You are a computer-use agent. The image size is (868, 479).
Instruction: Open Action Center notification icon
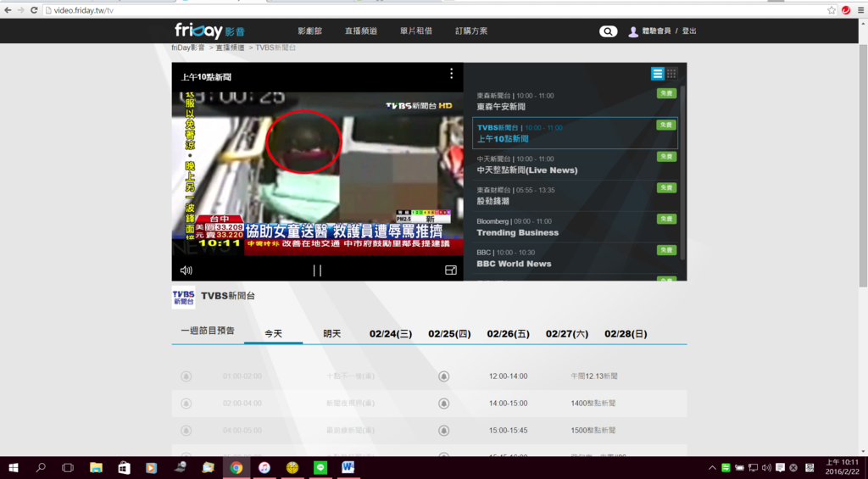(780, 468)
